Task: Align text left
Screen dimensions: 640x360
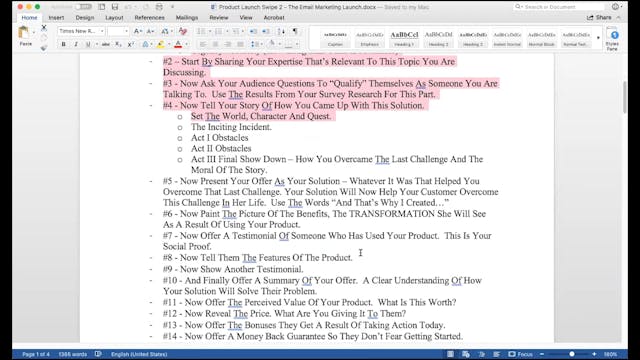Action: (203, 44)
